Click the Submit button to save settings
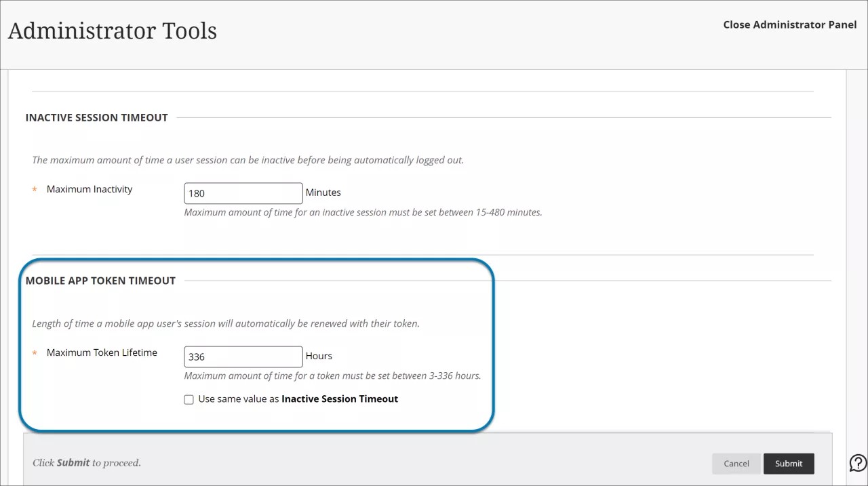Screen dimensions: 868x486 coord(789,464)
